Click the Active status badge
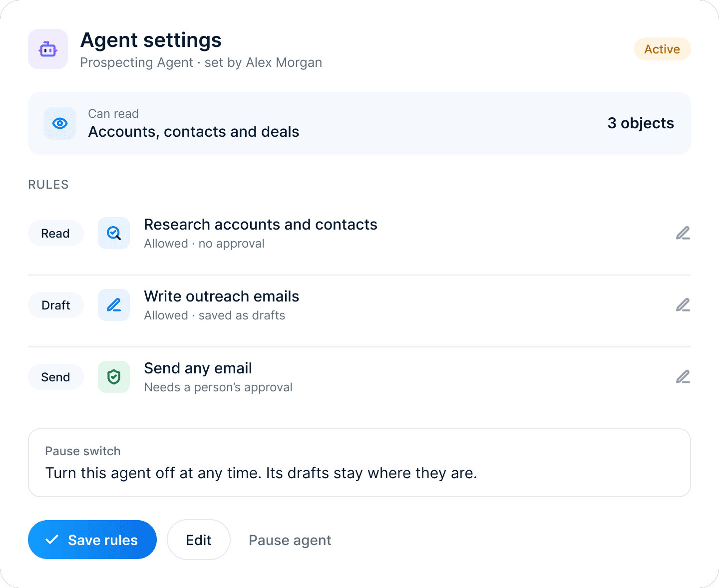The height and width of the screenshot is (588, 719). pyautogui.click(x=662, y=49)
